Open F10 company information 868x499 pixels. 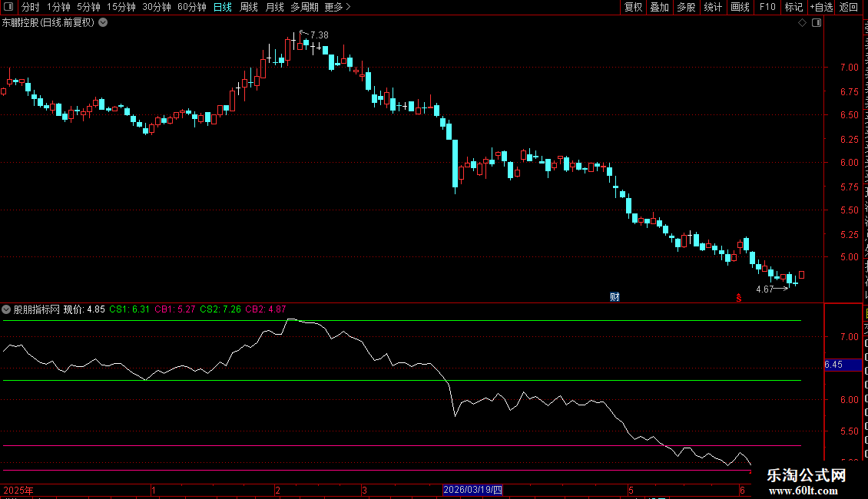(767, 7)
